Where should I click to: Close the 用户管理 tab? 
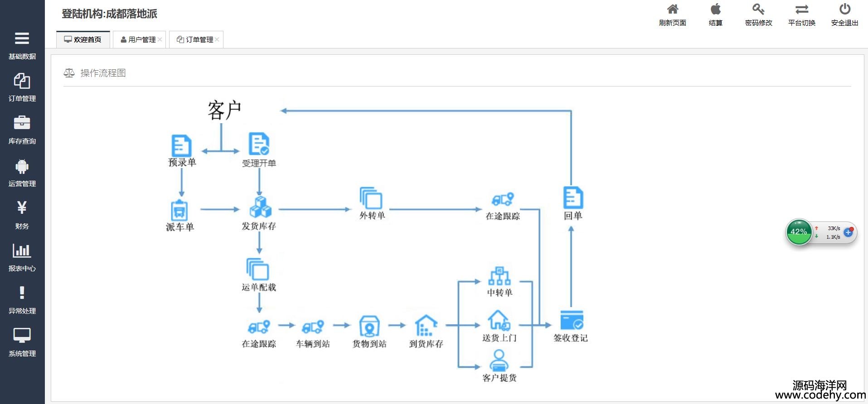click(160, 39)
